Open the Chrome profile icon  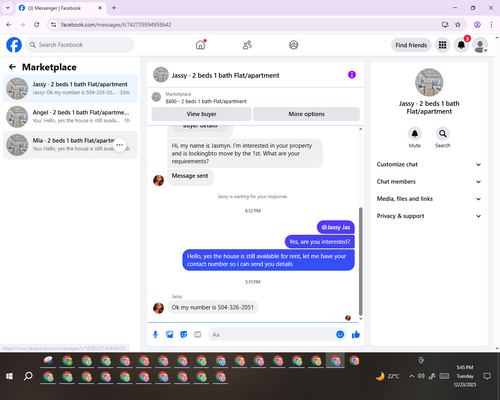[x=477, y=24]
